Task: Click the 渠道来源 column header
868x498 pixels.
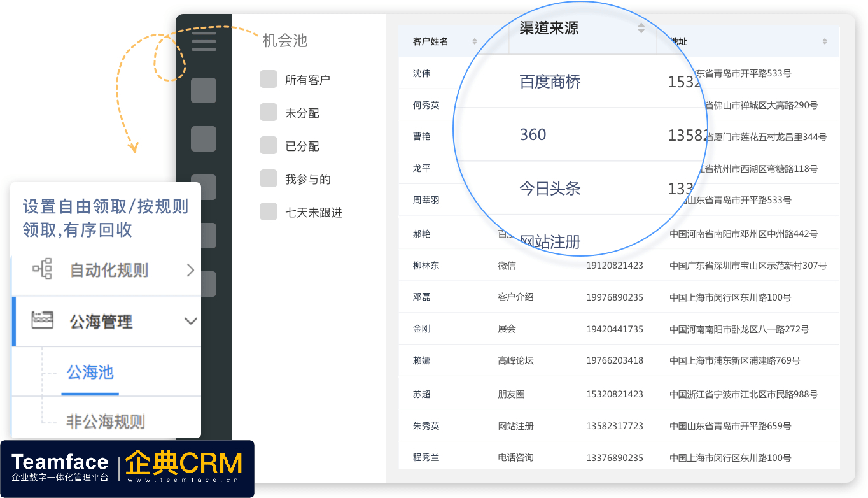Action: coord(549,27)
